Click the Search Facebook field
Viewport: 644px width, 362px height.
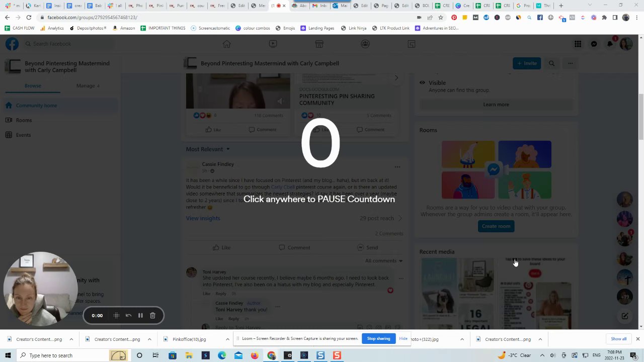tap(68, 44)
